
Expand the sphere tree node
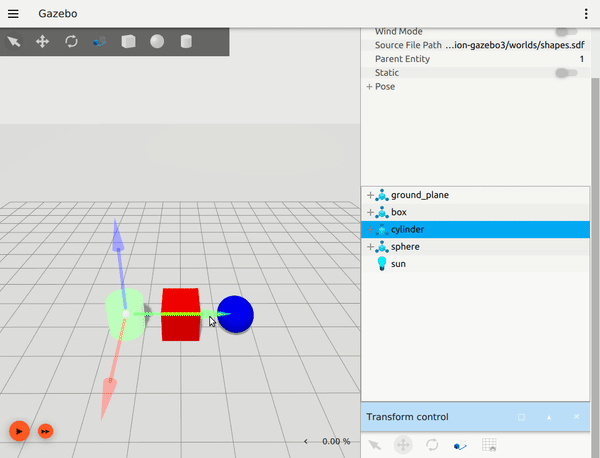[370, 247]
